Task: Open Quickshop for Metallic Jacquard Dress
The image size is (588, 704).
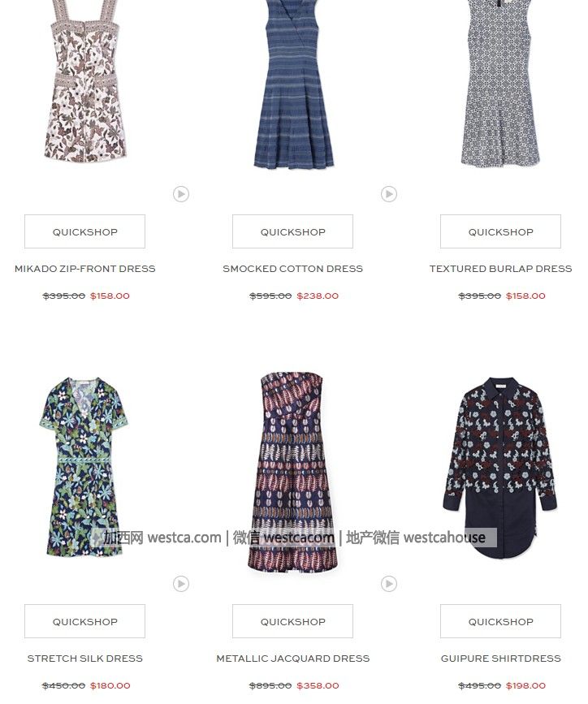Action: click(x=293, y=621)
